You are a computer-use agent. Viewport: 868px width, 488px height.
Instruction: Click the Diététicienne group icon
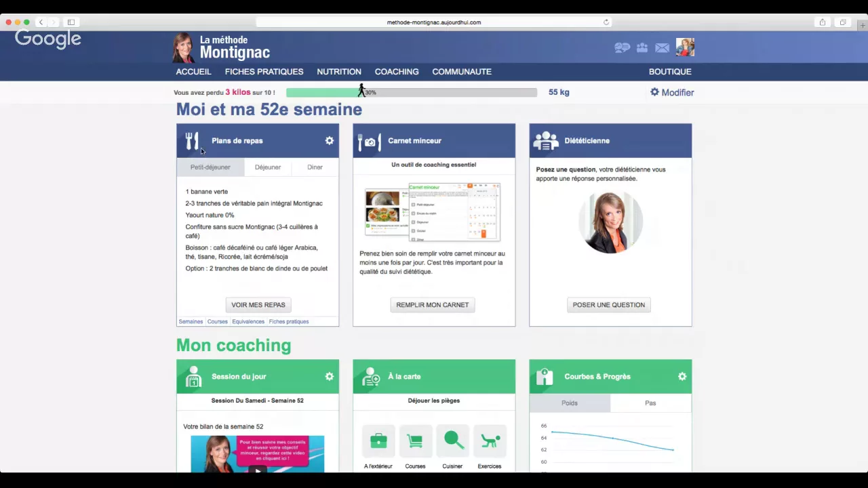[x=545, y=141]
